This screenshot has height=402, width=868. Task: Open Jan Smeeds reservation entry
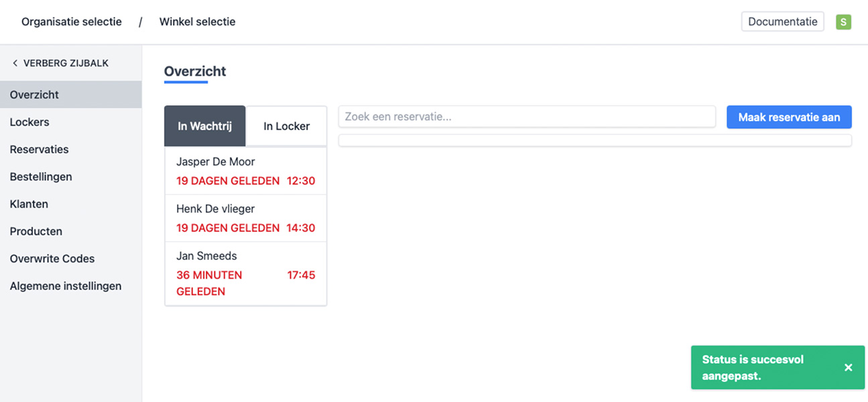point(245,273)
